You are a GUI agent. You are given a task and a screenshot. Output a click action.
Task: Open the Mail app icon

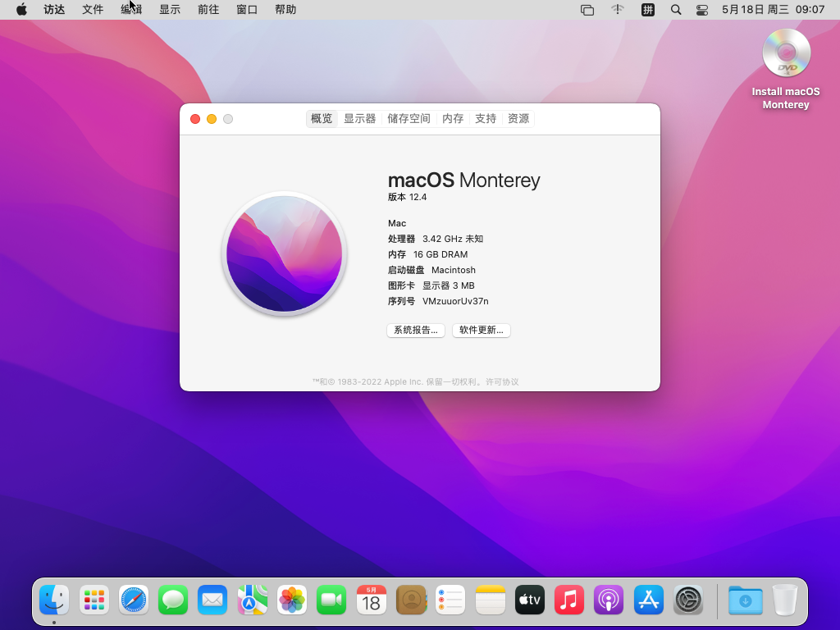pos(212,600)
